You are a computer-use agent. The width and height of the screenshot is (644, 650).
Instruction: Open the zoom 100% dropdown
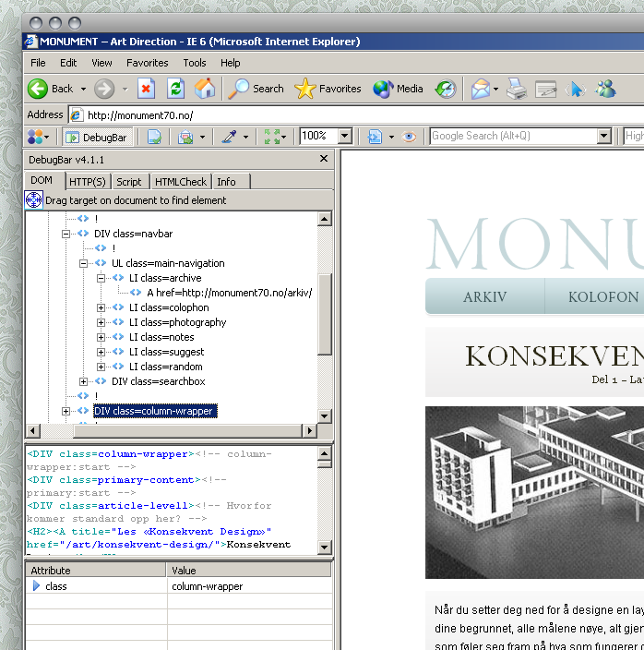[345, 136]
